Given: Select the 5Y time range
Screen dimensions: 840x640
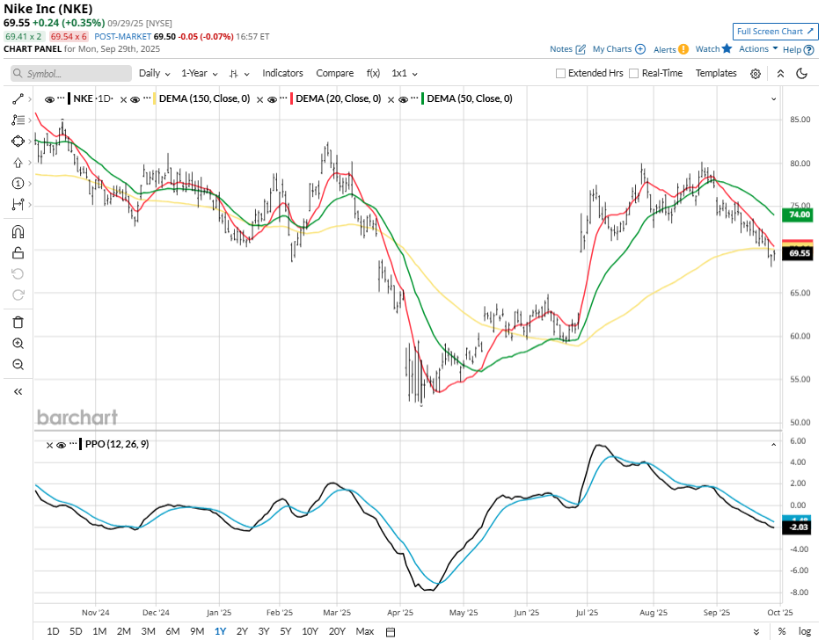Looking at the screenshot, I should click(286, 631).
